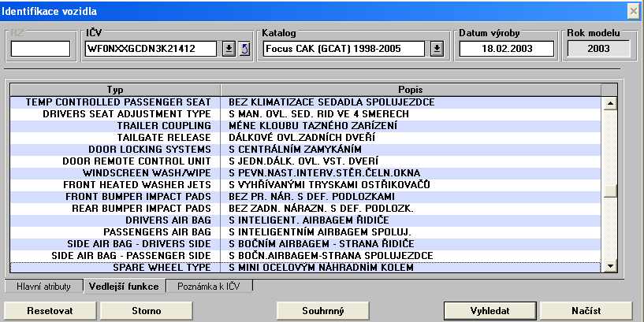Close the Identifikace vozidla dialog
This screenshot has width=644, height=322.
coord(632,10)
